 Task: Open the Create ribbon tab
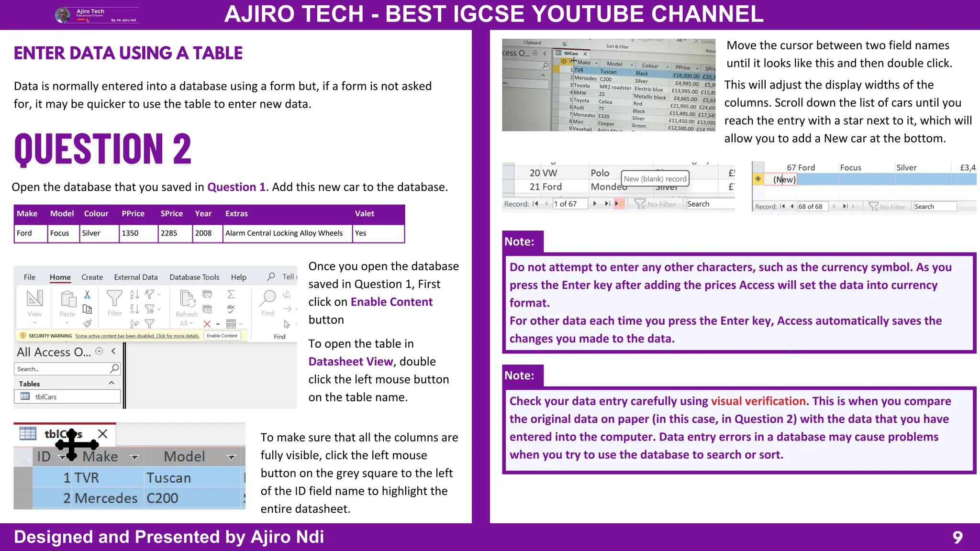[92, 277]
